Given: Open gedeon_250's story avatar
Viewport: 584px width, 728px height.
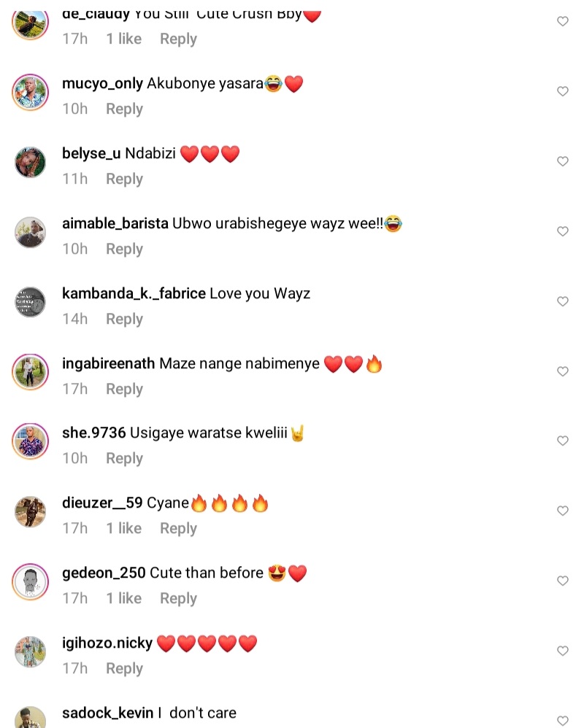Looking at the screenshot, I should coord(30,582).
